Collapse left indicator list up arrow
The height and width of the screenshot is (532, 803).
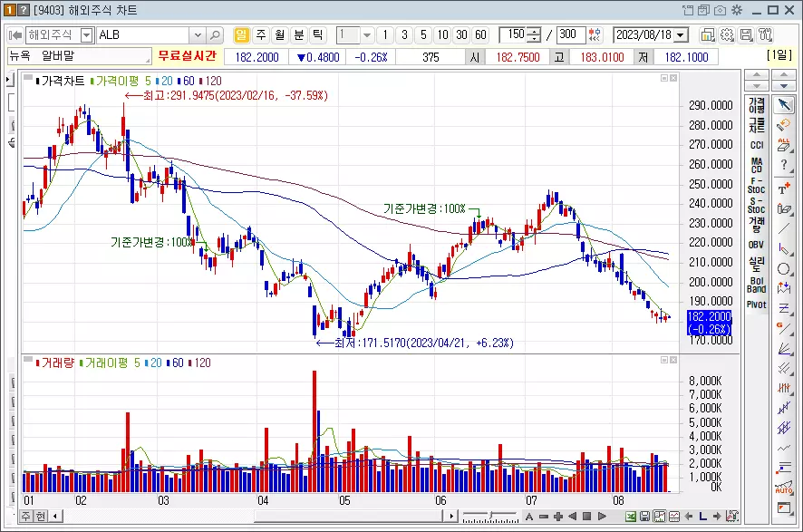point(757,74)
